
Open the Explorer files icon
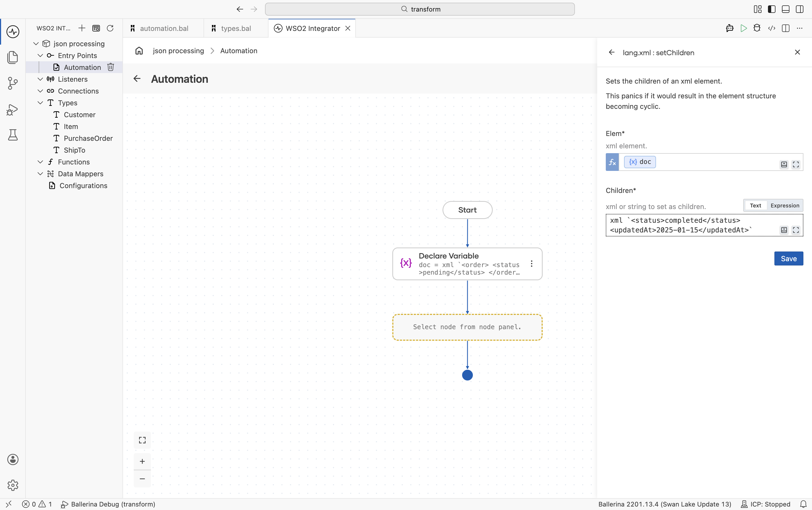pyautogui.click(x=13, y=57)
